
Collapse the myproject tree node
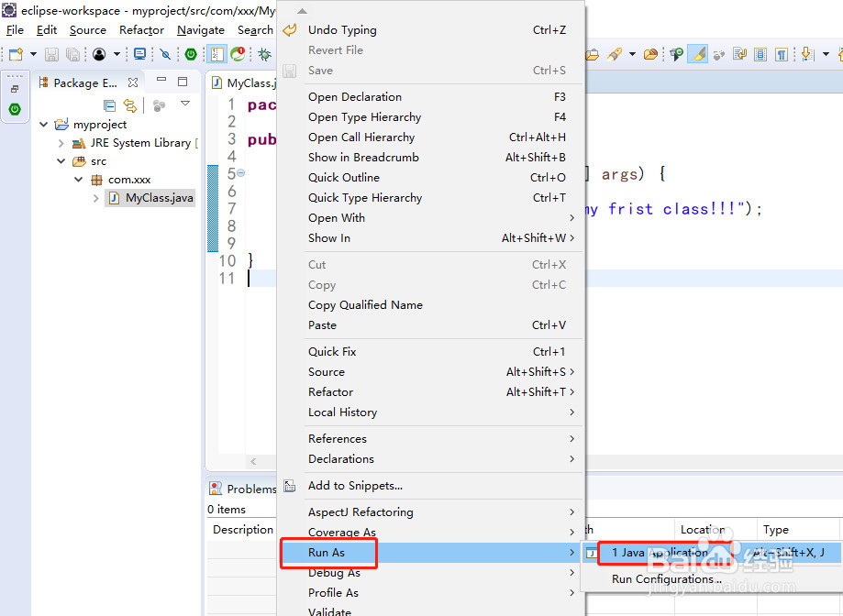click(43, 124)
